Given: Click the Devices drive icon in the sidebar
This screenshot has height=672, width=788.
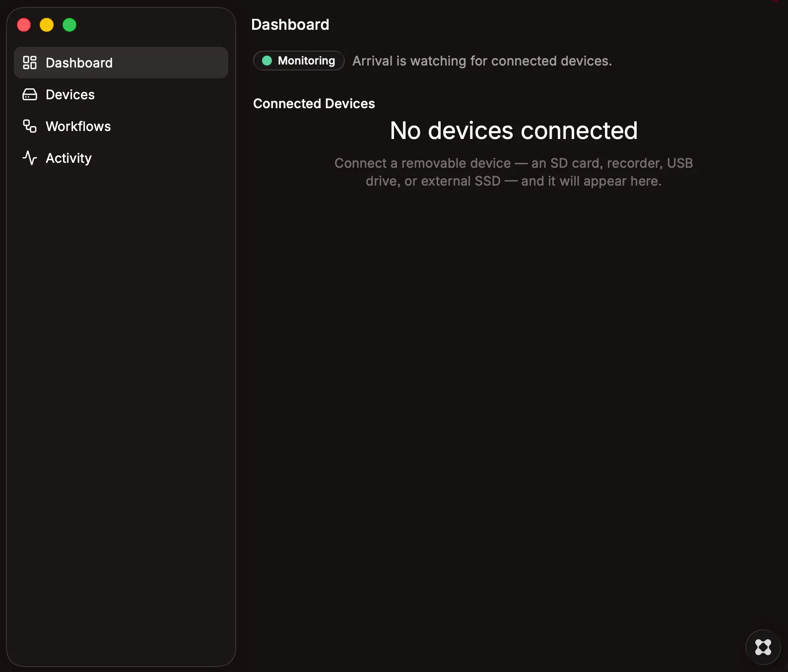Looking at the screenshot, I should (30, 94).
